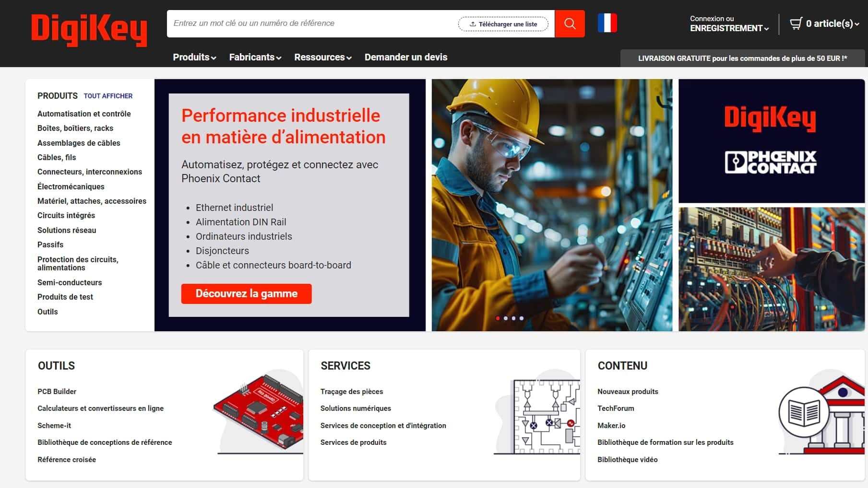Expand the Ressources menu
The height and width of the screenshot is (488, 868).
(x=323, y=57)
